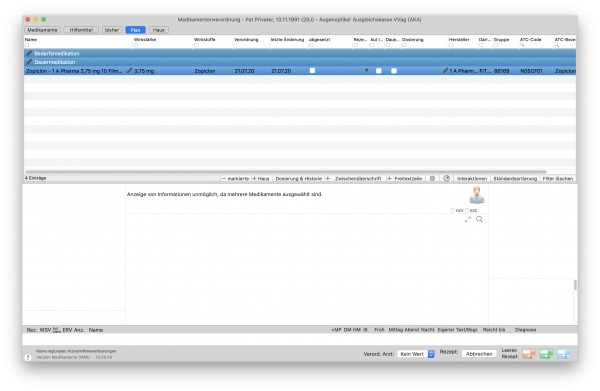This screenshot has height=391, width=600.
Task: Select the bisher tab
Action: [x=112, y=30]
